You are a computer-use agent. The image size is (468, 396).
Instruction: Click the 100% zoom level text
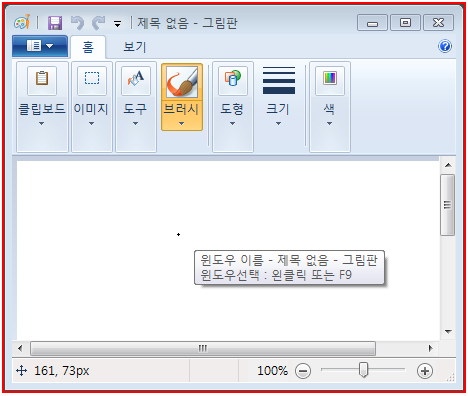272,371
